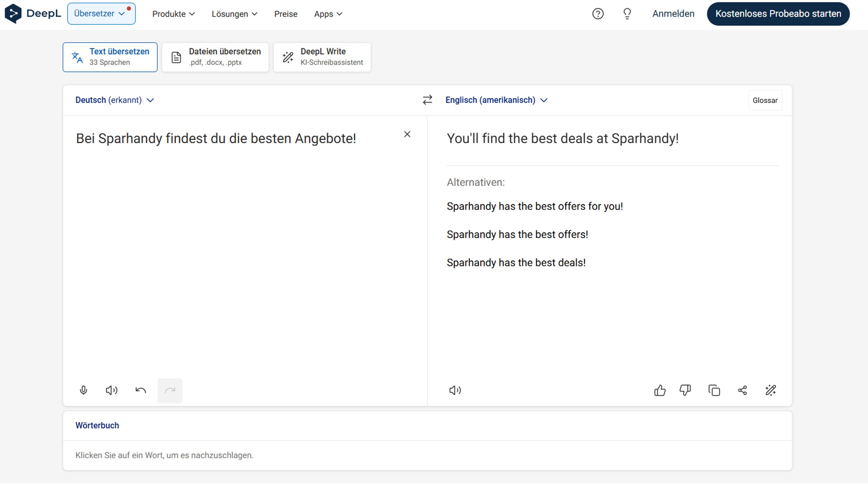Share the translation
Screen dimensions: 868x484
pos(742,390)
